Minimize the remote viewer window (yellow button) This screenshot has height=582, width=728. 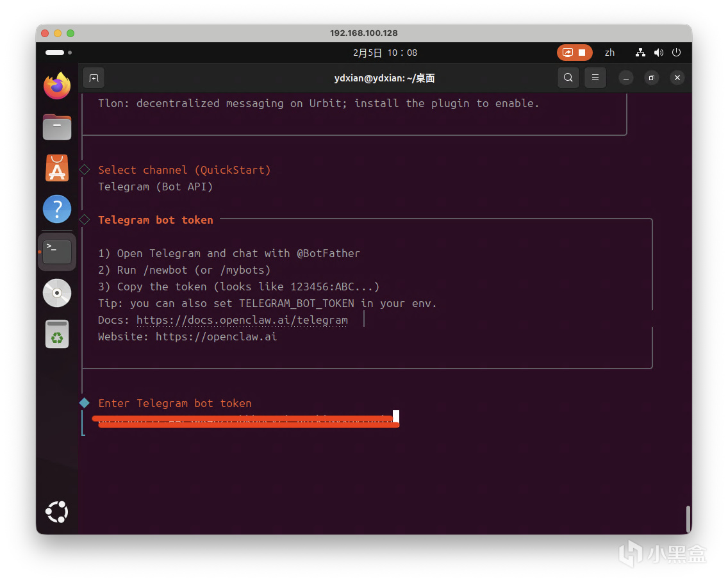[58, 33]
